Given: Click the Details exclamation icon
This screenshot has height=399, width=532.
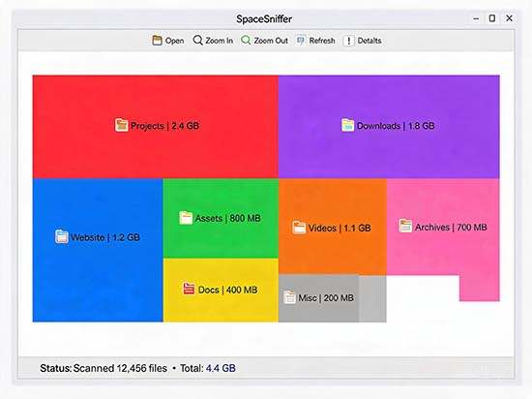Looking at the screenshot, I should 349,41.
